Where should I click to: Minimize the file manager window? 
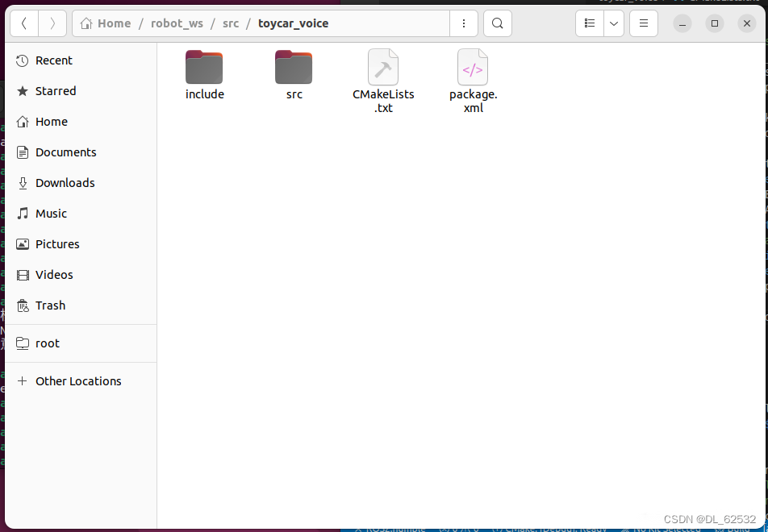(682, 23)
